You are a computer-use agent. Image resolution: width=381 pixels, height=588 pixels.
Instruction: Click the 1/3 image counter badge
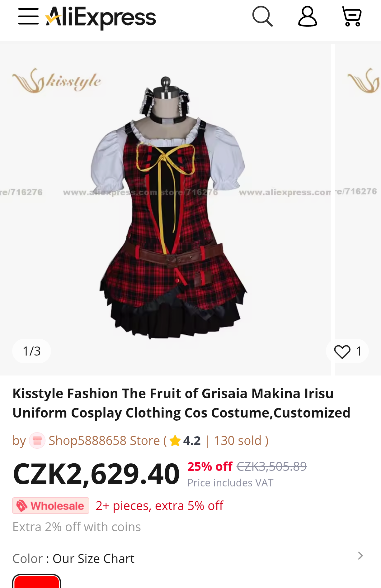tap(32, 351)
